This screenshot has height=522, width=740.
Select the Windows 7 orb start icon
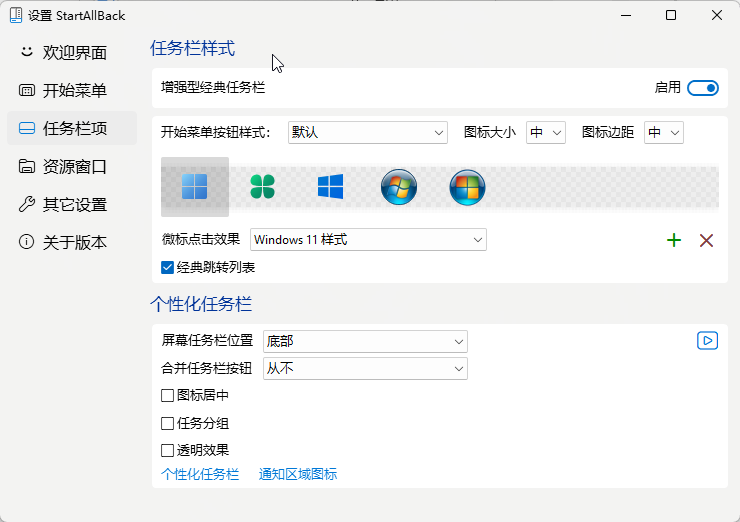click(399, 187)
